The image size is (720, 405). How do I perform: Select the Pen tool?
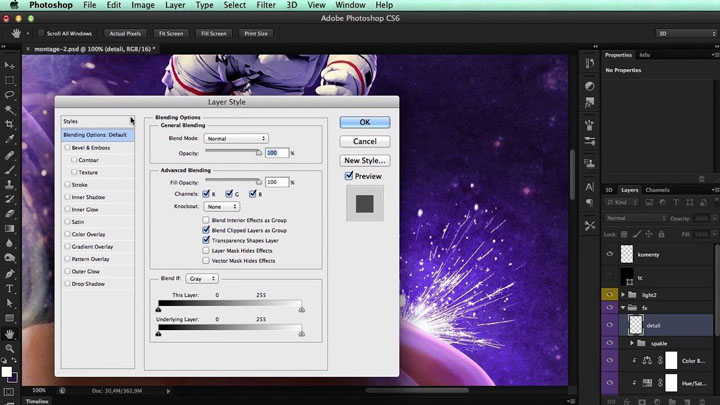point(9,274)
